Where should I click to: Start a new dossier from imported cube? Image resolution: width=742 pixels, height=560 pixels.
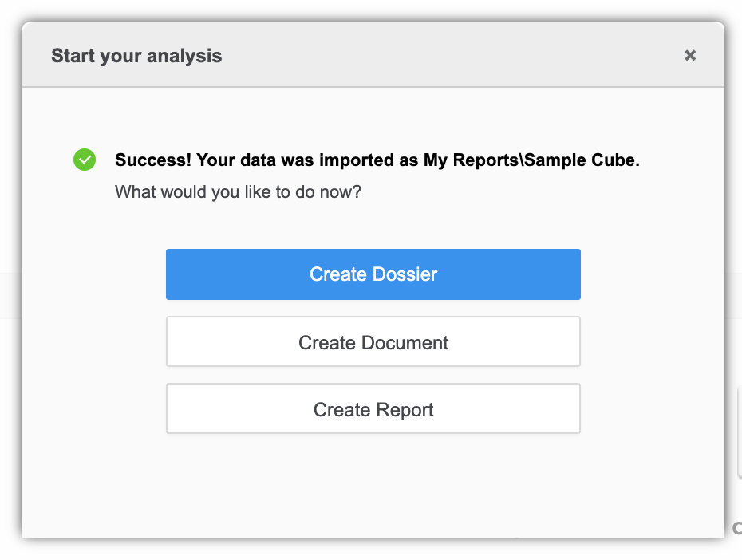(x=373, y=274)
